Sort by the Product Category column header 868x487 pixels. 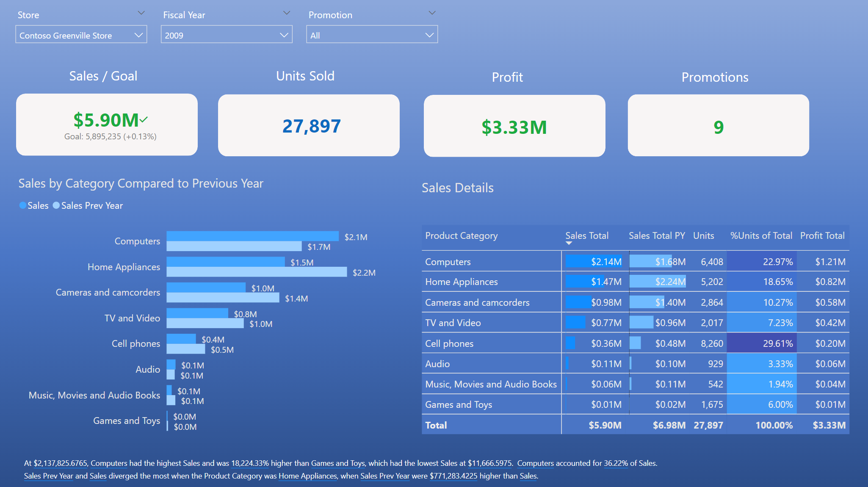pyautogui.click(x=461, y=235)
